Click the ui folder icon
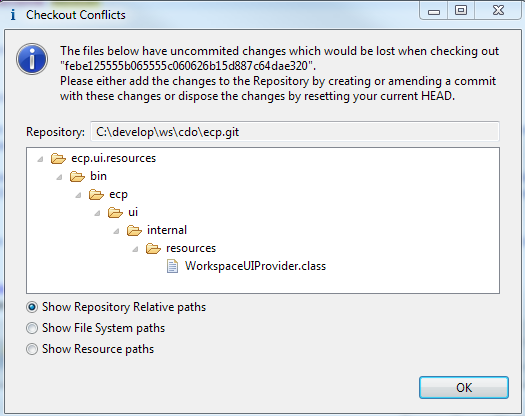 (x=116, y=212)
